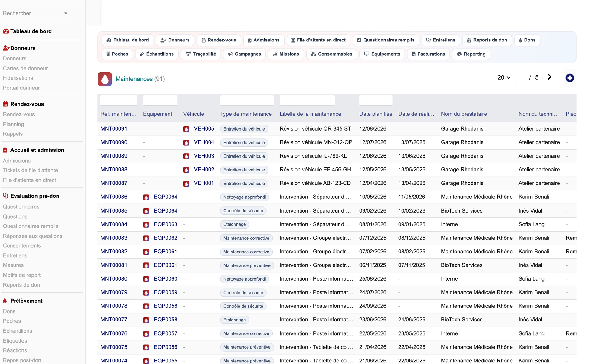The image size is (589, 364).
Task: Open the Poches tab
Action: 117,54
